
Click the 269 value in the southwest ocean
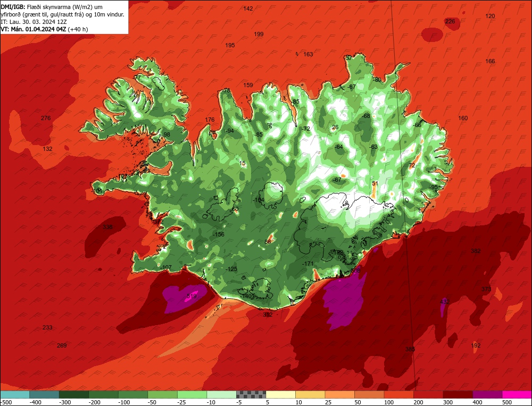(62, 345)
